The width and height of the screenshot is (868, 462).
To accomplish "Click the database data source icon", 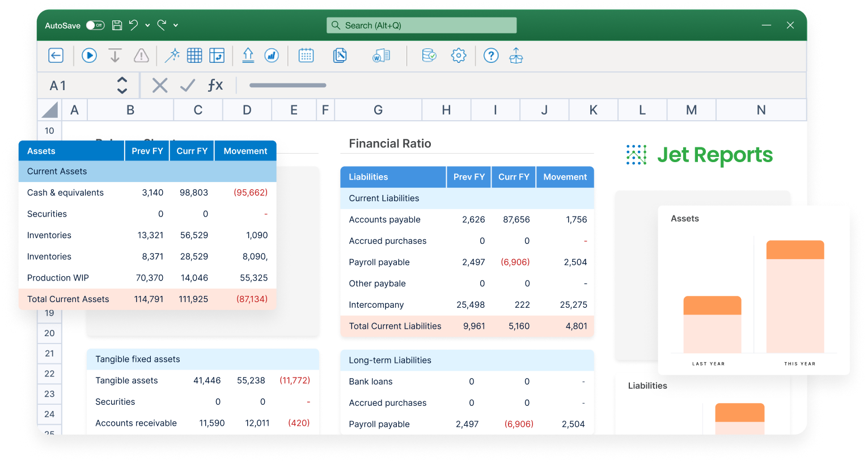I will [x=429, y=56].
